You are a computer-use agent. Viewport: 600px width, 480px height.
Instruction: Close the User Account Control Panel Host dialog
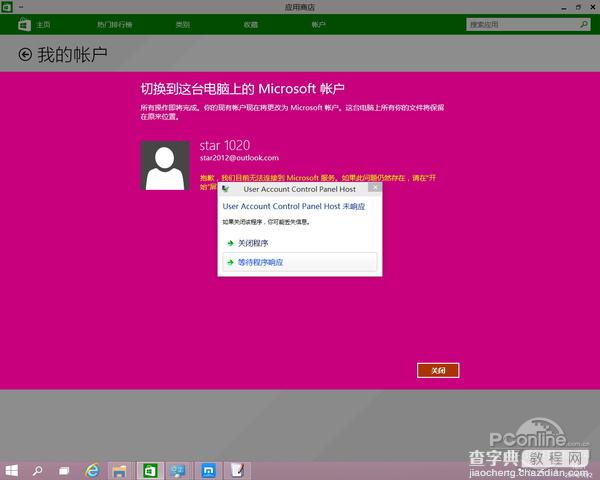click(x=375, y=188)
